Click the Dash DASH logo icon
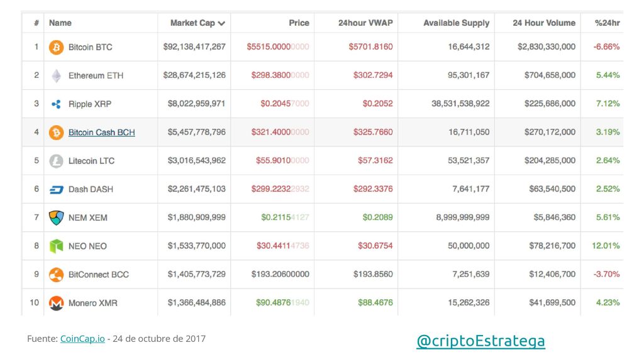This screenshot has width=644, height=362. pos(56,190)
